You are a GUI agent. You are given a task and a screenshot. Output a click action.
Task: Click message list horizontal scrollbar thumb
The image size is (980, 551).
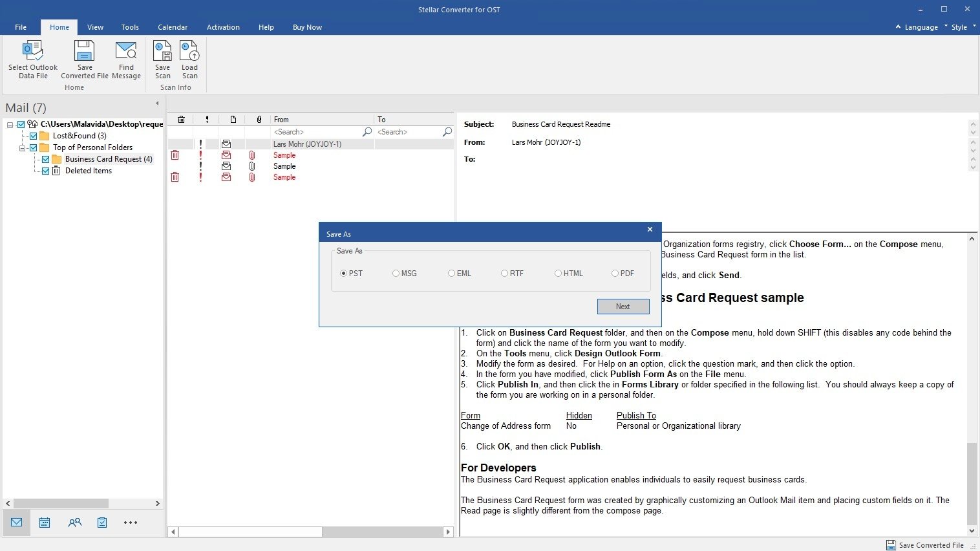[250, 532]
